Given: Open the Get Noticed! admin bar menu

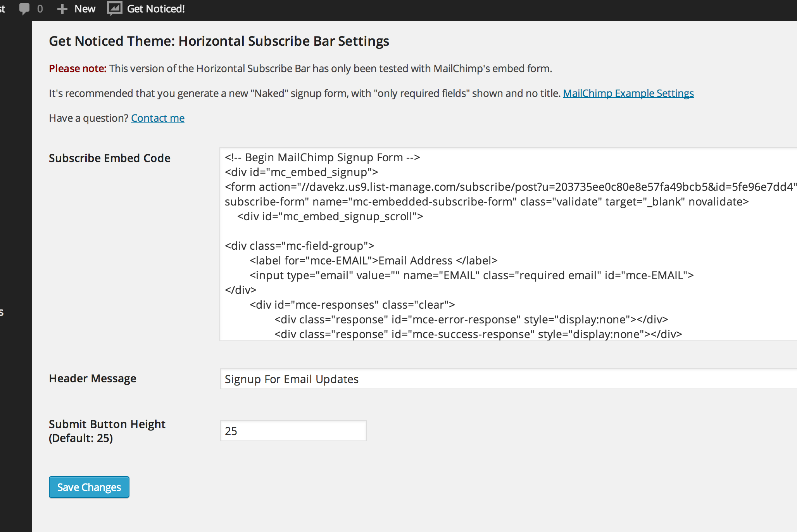Looking at the screenshot, I should pyautogui.click(x=155, y=9).
